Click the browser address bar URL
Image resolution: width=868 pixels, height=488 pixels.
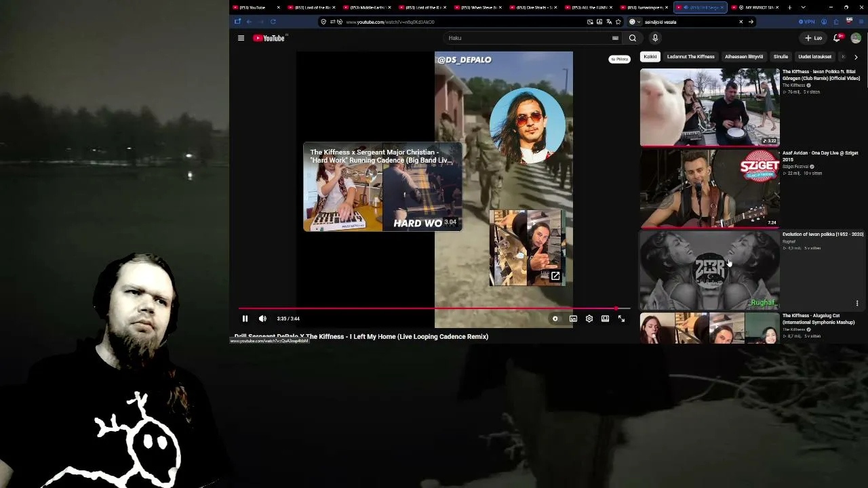click(390, 22)
